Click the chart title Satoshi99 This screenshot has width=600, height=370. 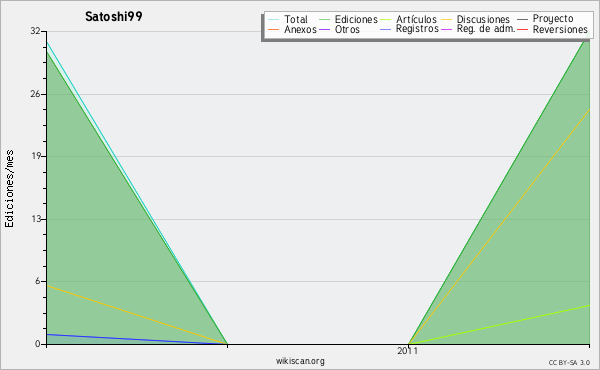[x=114, y=17]
